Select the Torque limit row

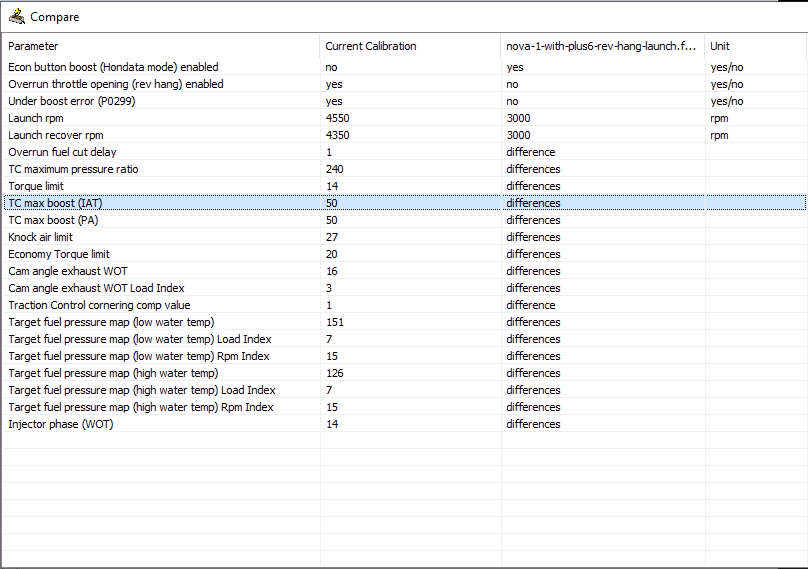click(405, 186)
